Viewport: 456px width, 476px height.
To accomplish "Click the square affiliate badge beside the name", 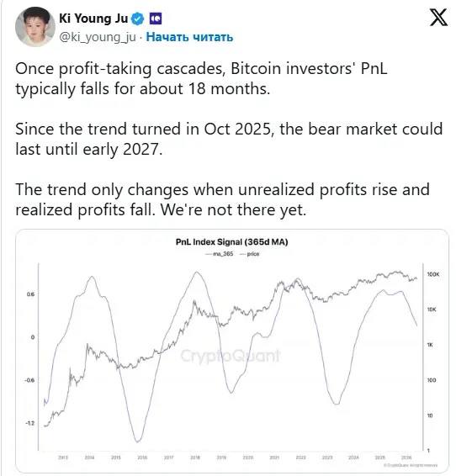I will tap(156, 19).
